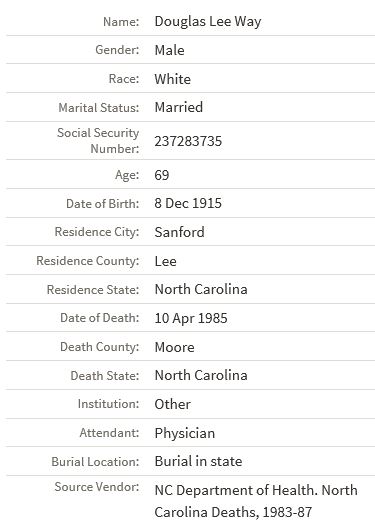
Task: Select the Burial in state value
Action: coord(198,462)
